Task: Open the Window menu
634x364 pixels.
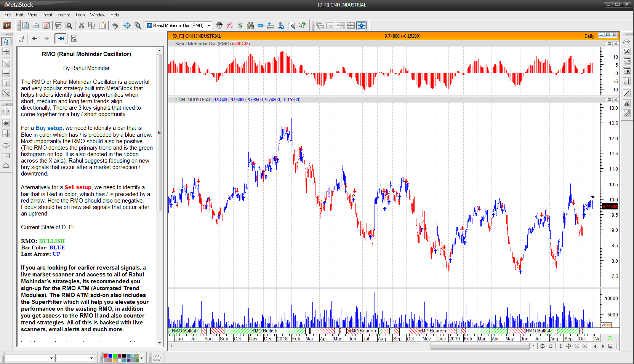Action: tap(98, 15)
